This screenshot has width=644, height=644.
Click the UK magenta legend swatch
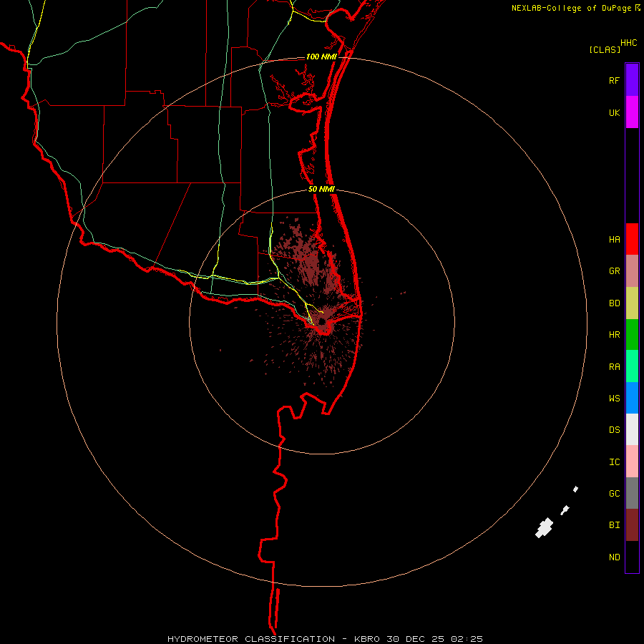632,112
